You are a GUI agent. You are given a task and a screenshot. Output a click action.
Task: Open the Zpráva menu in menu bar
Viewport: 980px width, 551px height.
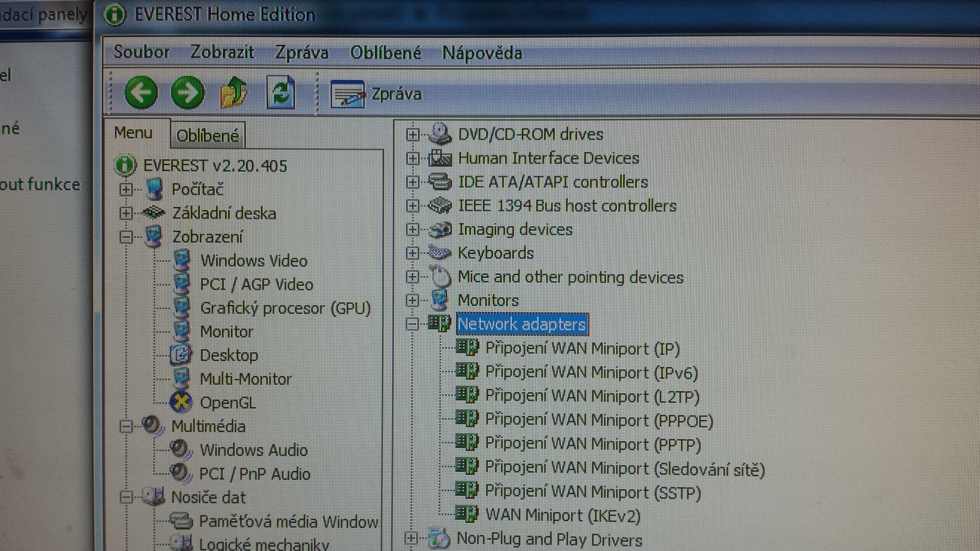[x=301, y=53]
